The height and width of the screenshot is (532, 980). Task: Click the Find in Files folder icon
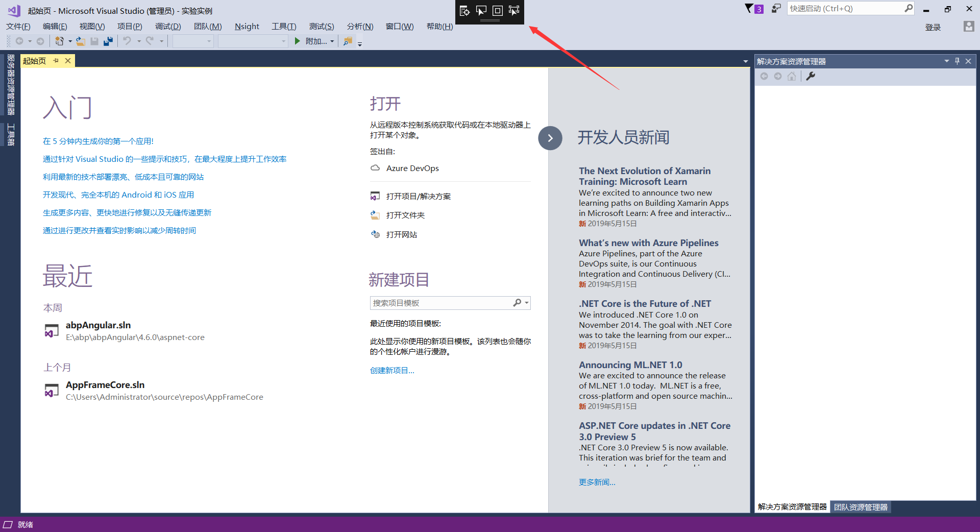[348, 41]
